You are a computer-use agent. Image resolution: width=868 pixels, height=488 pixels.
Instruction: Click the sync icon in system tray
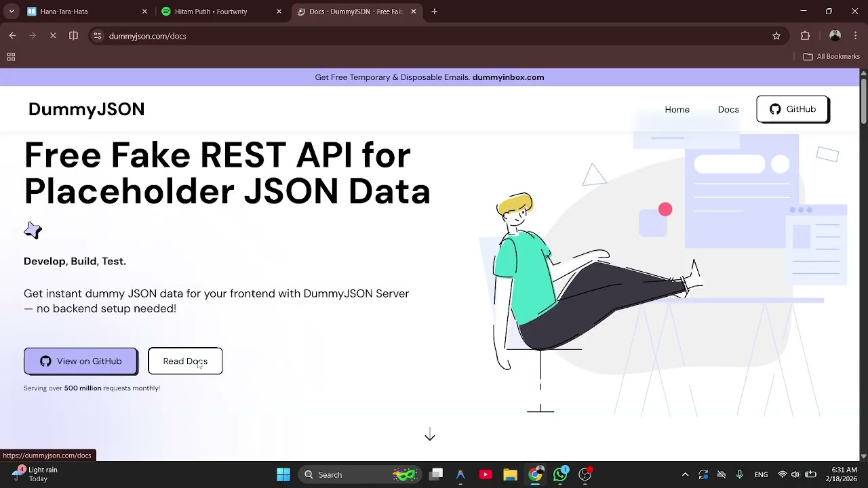click(x=703, y=474)
